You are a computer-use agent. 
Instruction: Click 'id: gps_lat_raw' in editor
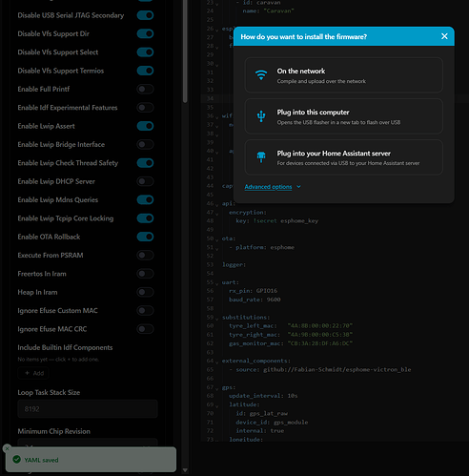pyautogui.click(x=261, y=413)
